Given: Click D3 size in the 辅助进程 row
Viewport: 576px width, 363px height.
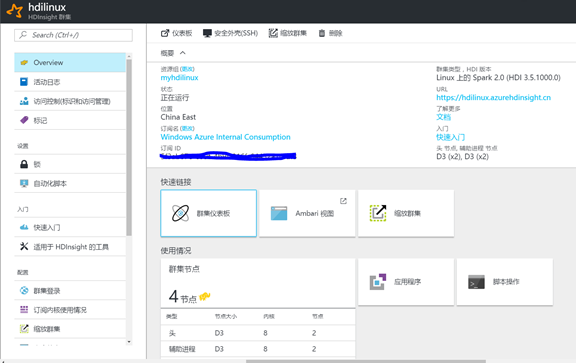Looking at the screenshot, I should click(219, 349).
